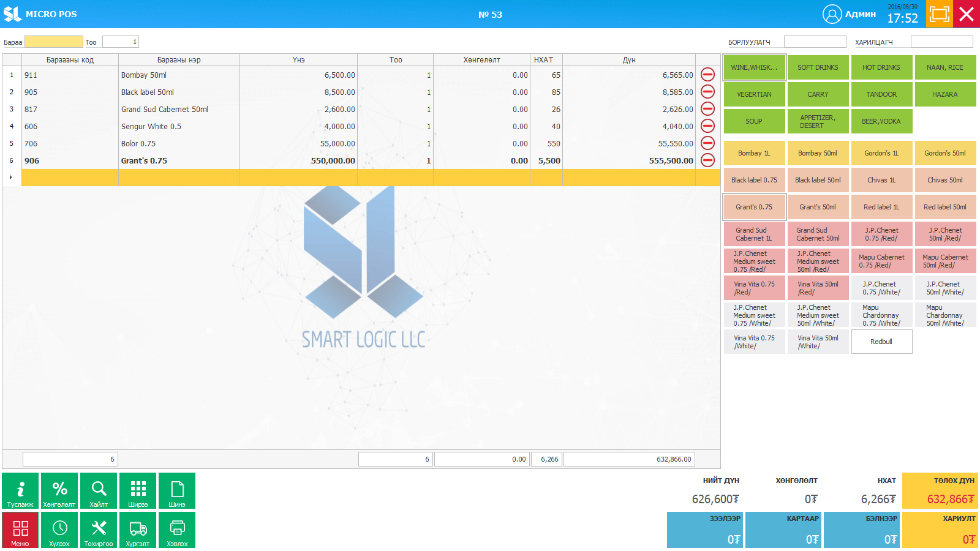Pay with КАРТААР card tile
Viewport: 980px width, 551px height.
coord(783,530)
